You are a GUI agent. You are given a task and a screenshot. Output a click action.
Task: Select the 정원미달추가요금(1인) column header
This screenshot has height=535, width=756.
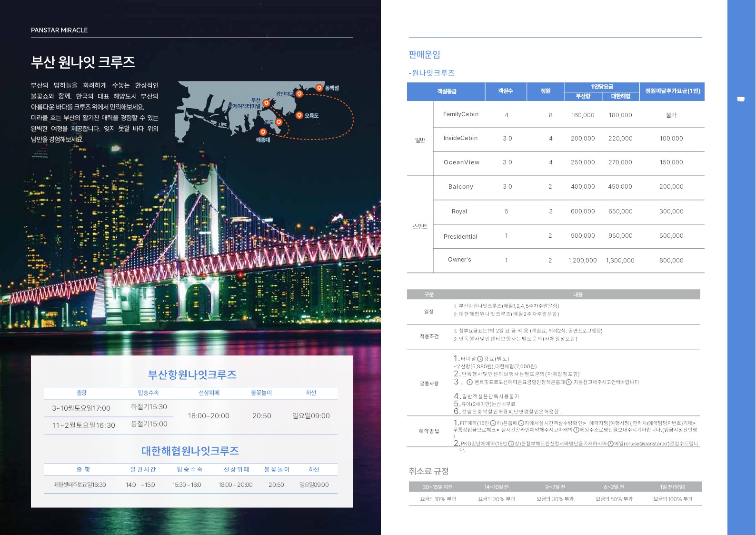coord(672,91)
